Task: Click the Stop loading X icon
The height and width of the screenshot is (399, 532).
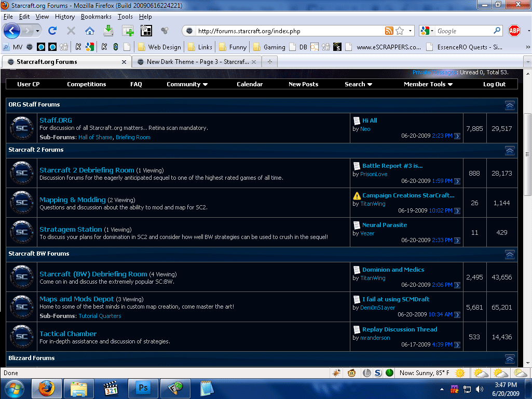Action: tap(71, 31)
